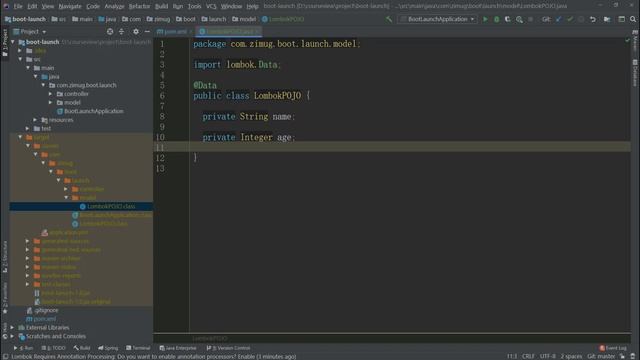The image size is (640, 360).
Task: Collapse the target folder arrow
Action: point(20,137)
